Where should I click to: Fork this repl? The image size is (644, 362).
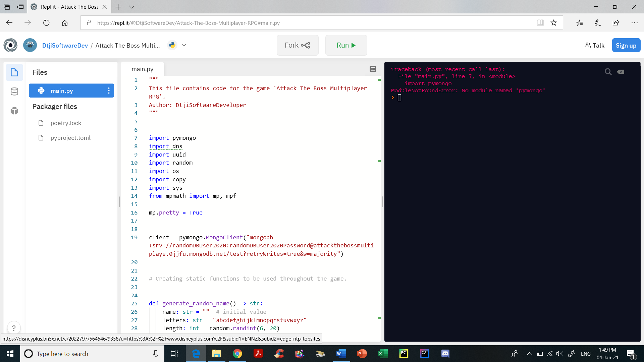click(298, 45)
